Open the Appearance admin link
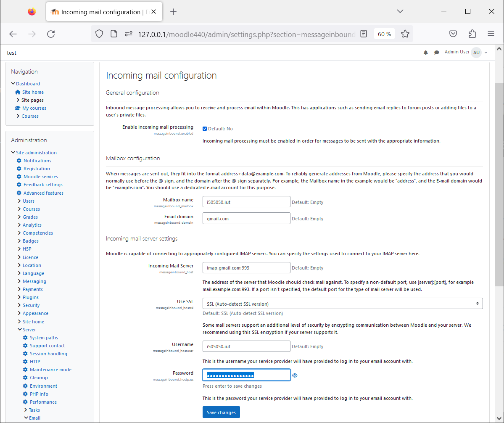Viewport: 504px width, 423px height. point(35,313)
